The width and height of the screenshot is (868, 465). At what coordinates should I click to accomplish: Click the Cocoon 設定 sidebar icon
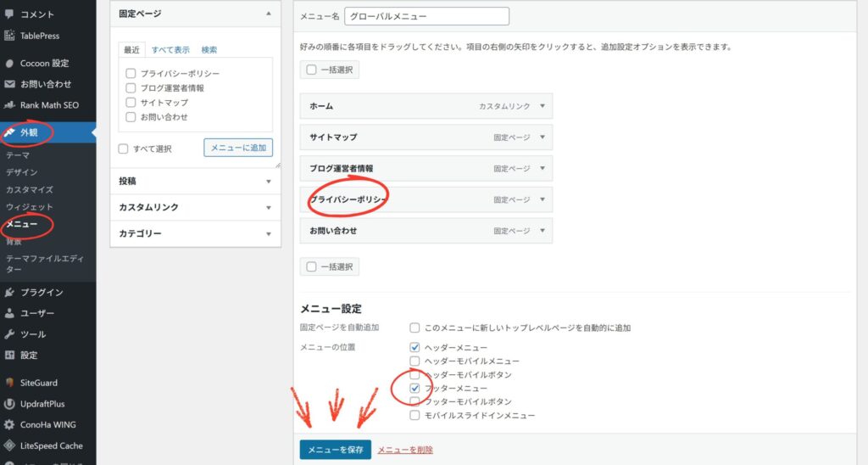point(9,63)
